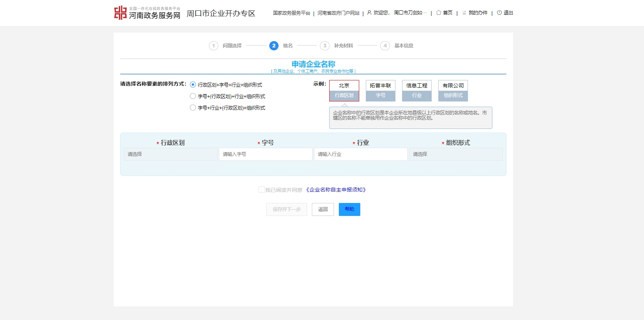Tick the 我已阅读并同意 checkbox
The image size is (644, 320).
pyautogui.click(x=262, y=190)
